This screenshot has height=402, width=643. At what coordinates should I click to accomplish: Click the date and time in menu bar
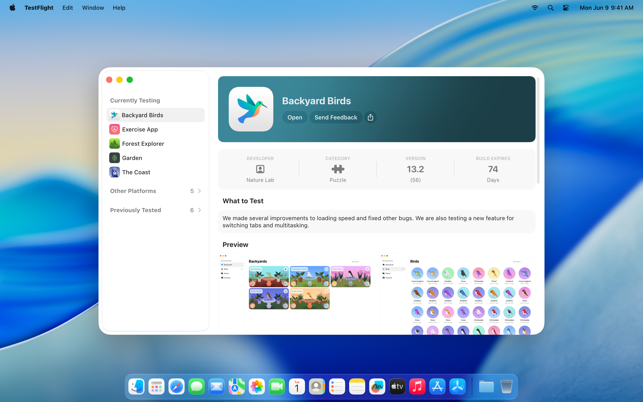[x=606, y=7]
